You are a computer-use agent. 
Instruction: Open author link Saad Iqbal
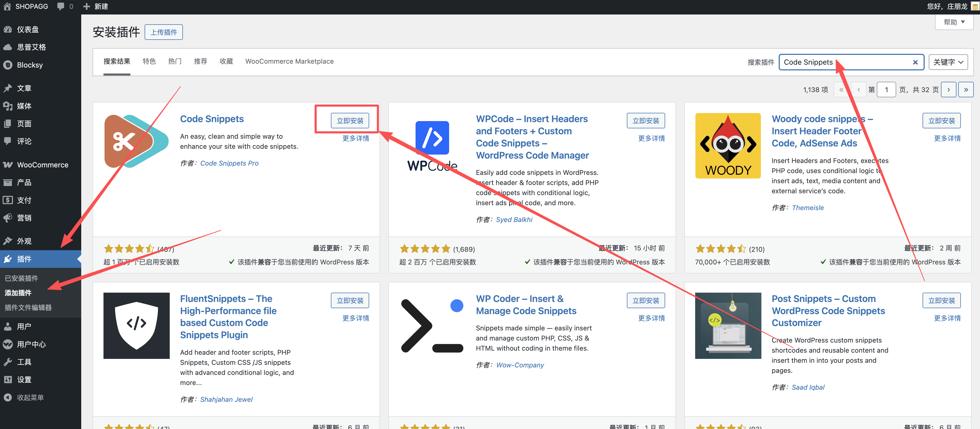[808, 387]
